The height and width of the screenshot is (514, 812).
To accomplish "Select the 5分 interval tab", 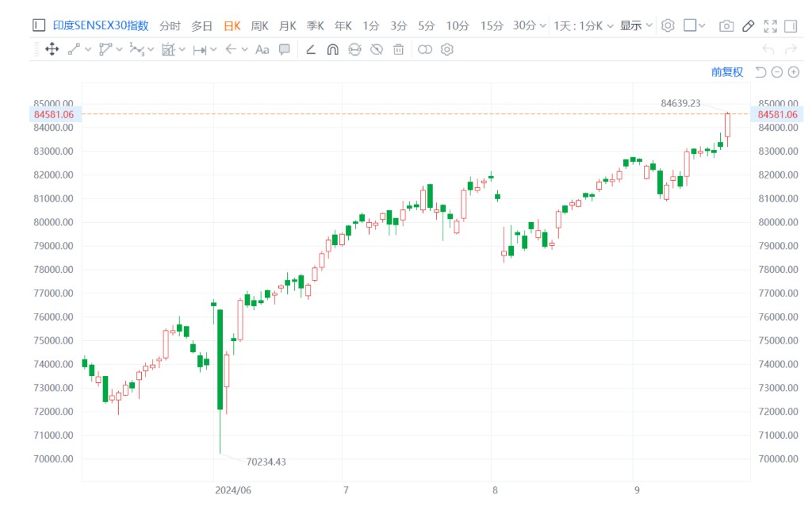I will [427, 25].
